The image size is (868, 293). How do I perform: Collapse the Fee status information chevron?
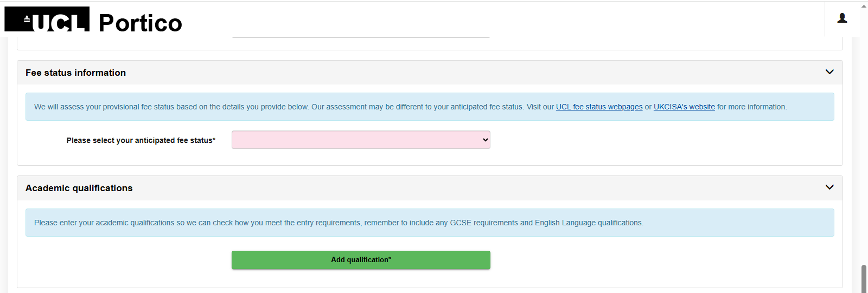(x=829, y=72)
